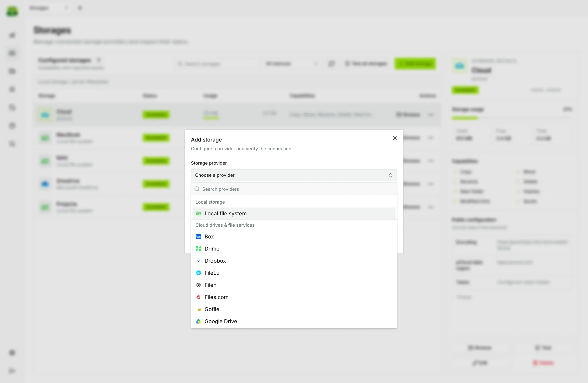Select Filen provider option
Image resolution: width=588 pixels, height=383 pixels.
(294, 285)
